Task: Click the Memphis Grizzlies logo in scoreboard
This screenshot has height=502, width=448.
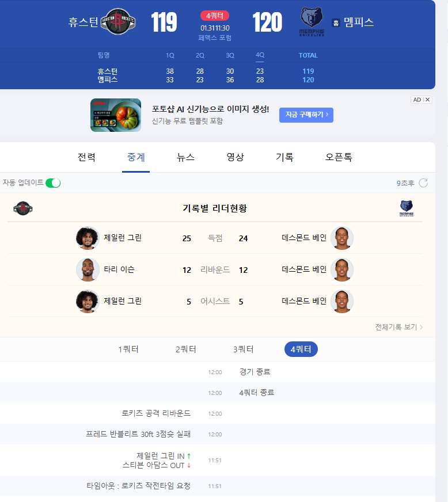Action: tap(312, 22)
